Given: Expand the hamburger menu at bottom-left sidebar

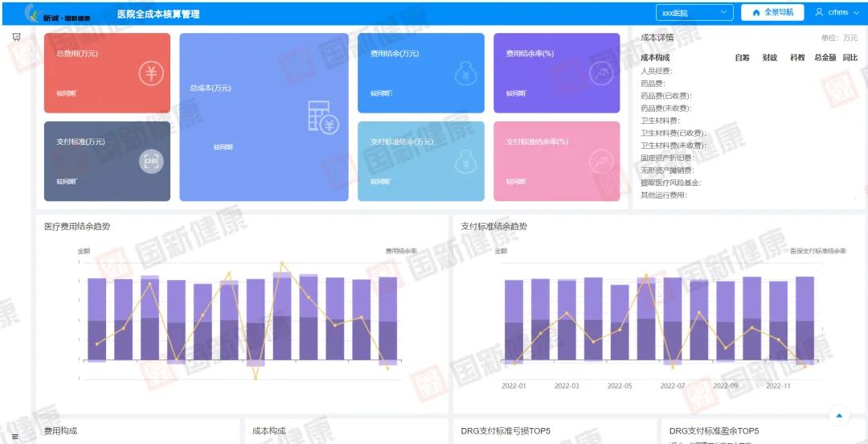Looking at the screenshot, I should pos(15,437).
